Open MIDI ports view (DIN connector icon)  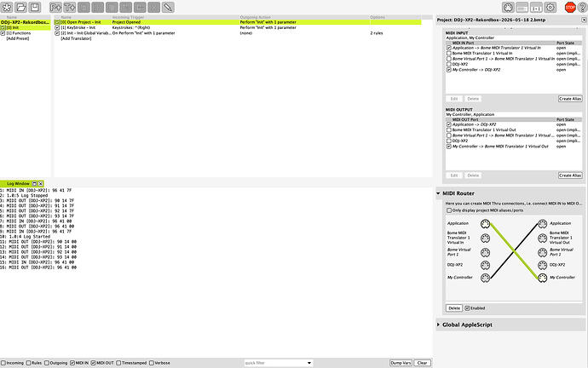click(508, 7)
